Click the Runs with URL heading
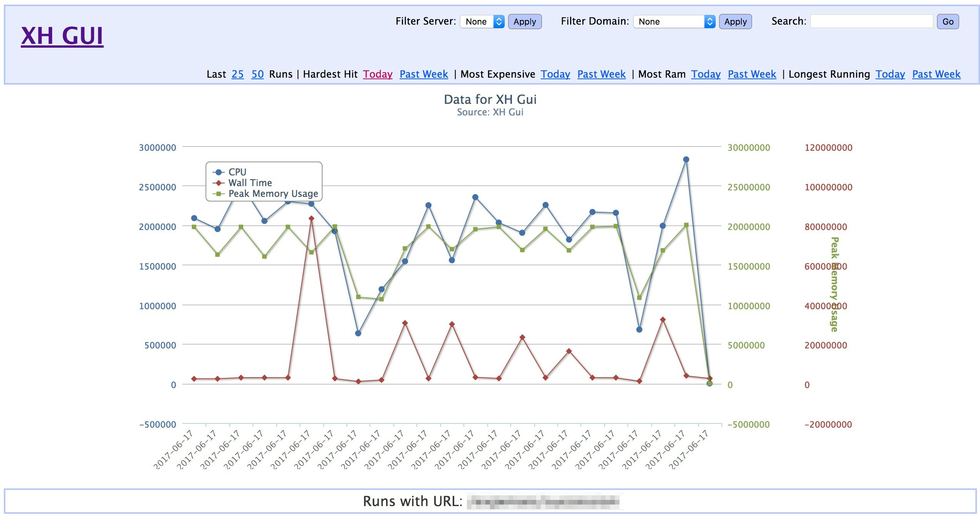 tap(413, 501)
